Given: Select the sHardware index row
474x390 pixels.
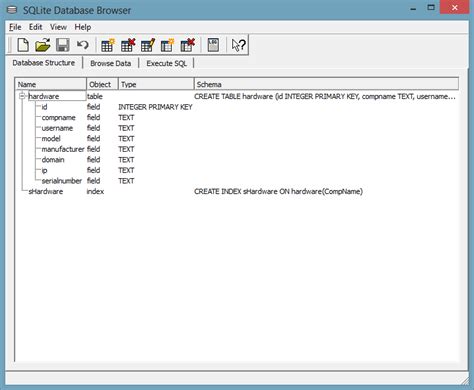Looking at the screenshot, I should click(237, 191).
